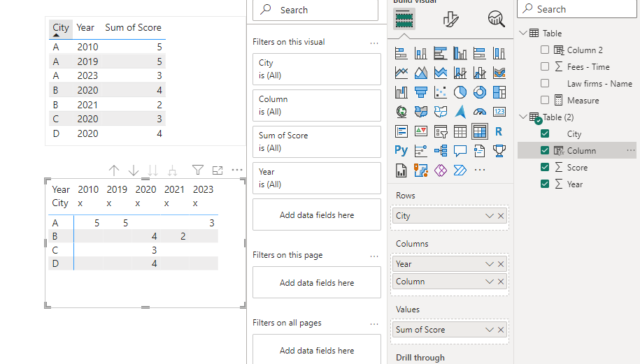This screenshot has width=640, height=364.
Task: Select the Donut chart visual
Action: point(480,92)
